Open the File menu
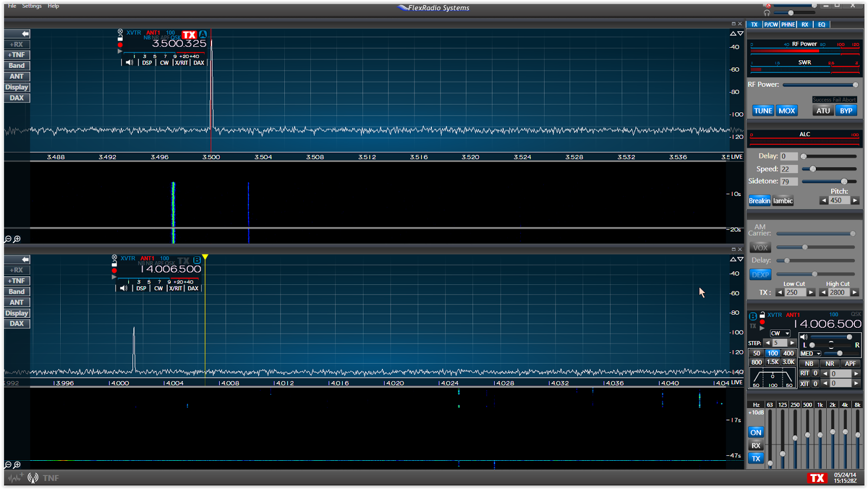The width and height of the screenshot is (868, 489). 12,6
